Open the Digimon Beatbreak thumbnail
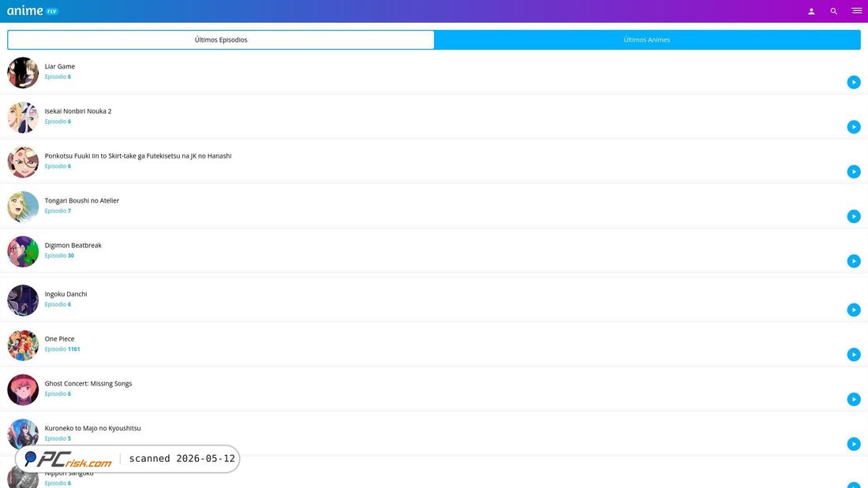This screenshot has width=868, height=488. (x=23, y=251)
